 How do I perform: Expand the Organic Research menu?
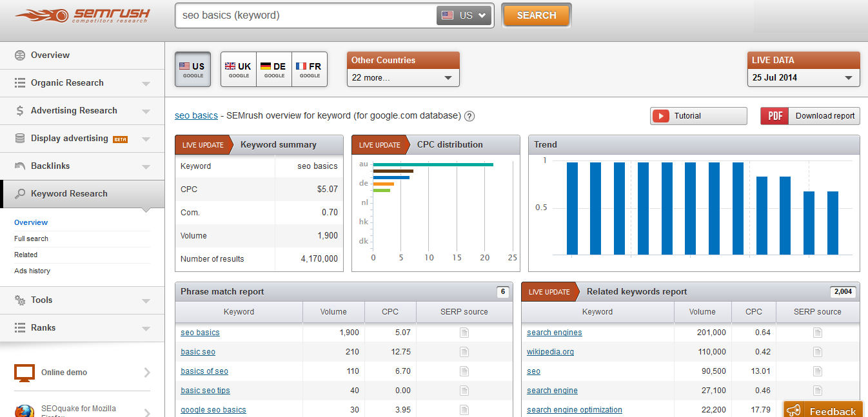[82, 83]
